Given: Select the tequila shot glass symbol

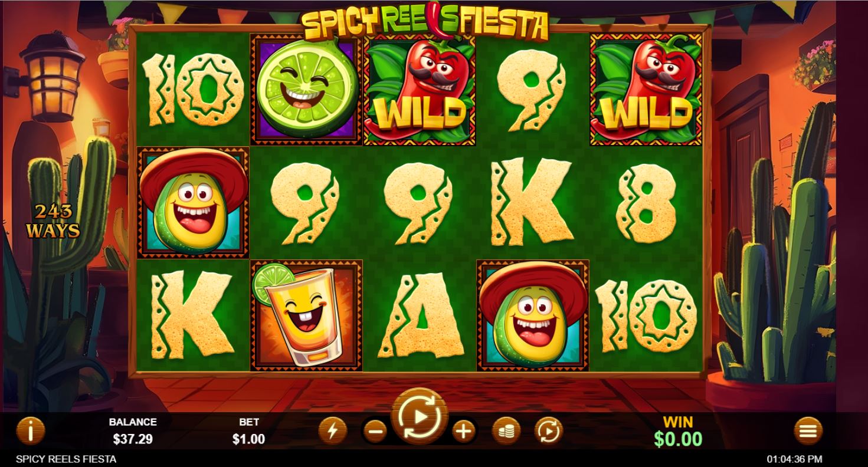Looking at the screenshot, I should click(x=306, y=315).
